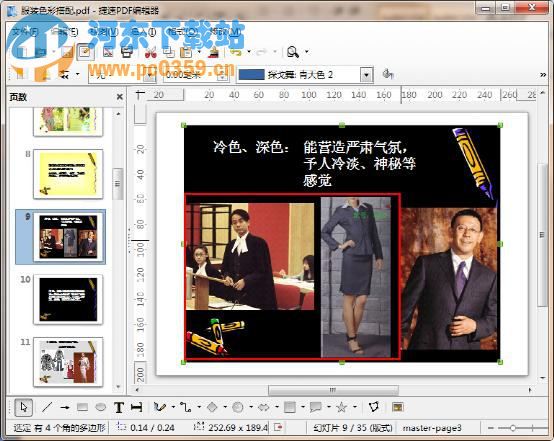This screenshot has width=554, height=441.
Task: Toggle the edit file mode icon
Action: tap(85, 52)
